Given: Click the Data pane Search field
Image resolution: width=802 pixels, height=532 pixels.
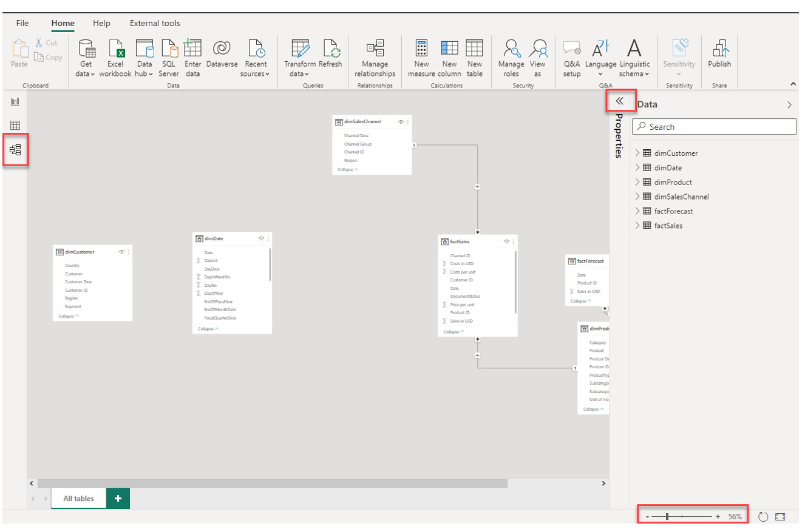Looking at the screenshot, I should click(x=714, y=127).
